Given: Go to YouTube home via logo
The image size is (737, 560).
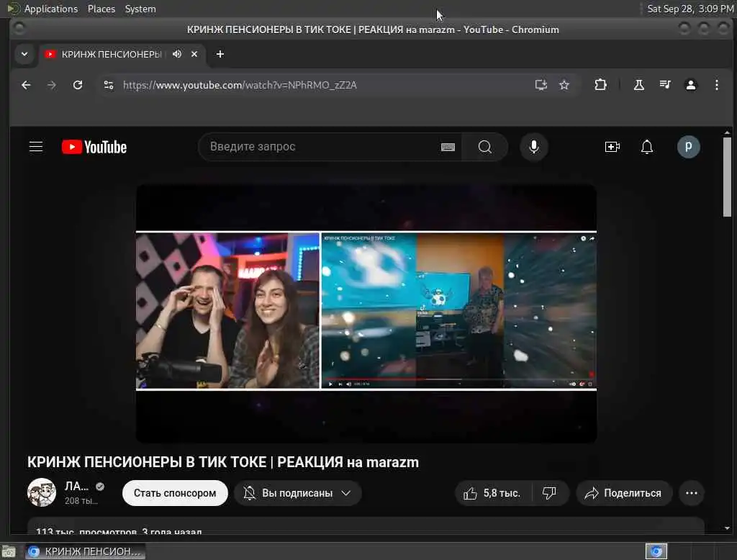Looking at the screenshot, I should tap(94, 147).
